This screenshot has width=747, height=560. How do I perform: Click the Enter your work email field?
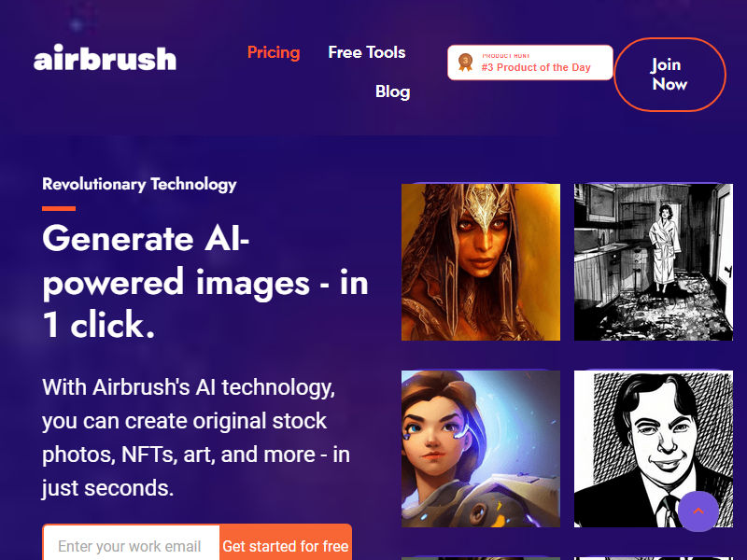point(131,543)
